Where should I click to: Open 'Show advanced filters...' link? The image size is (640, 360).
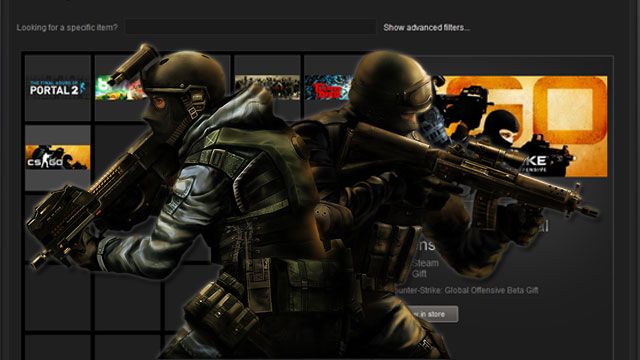(427, 28)
